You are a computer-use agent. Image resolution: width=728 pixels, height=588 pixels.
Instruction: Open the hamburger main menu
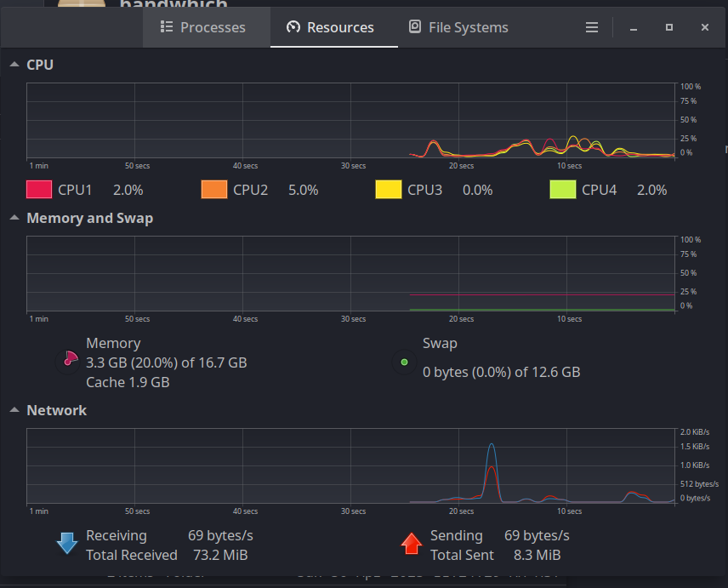592,27
